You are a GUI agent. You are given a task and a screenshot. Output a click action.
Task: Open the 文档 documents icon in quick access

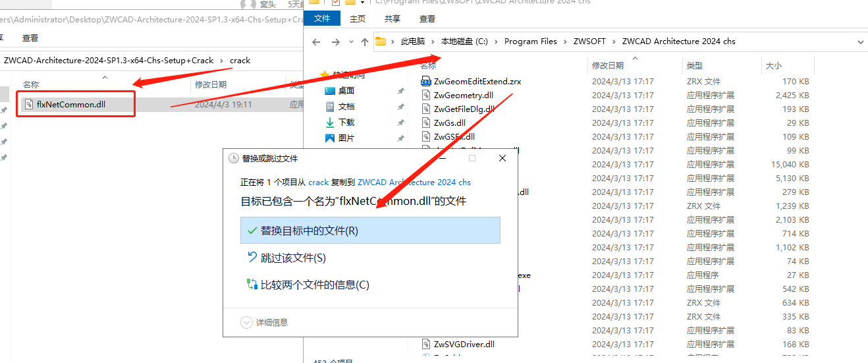[330, 106]
